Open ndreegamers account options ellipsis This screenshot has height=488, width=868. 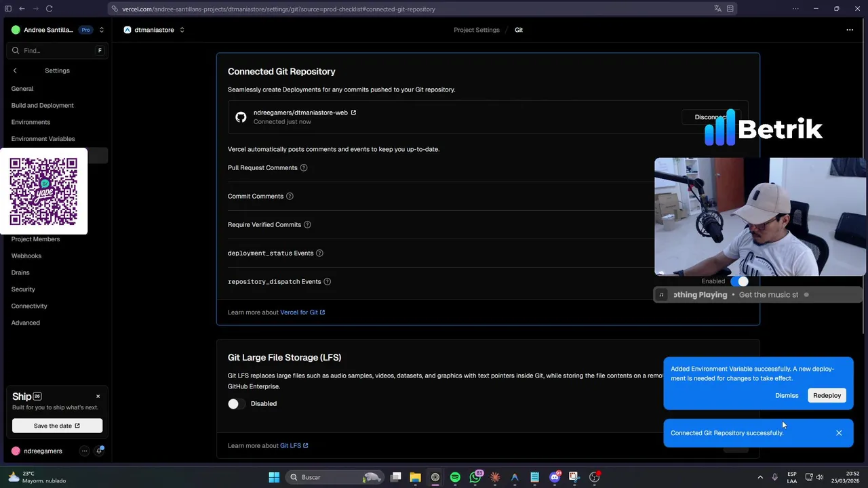(x=84, y=451)
